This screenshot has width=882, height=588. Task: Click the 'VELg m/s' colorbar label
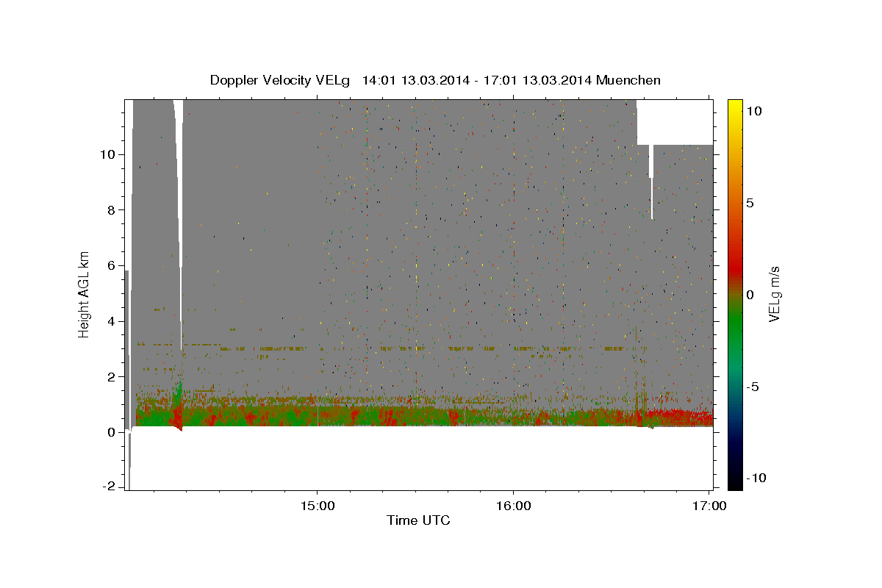coord(775,294)
